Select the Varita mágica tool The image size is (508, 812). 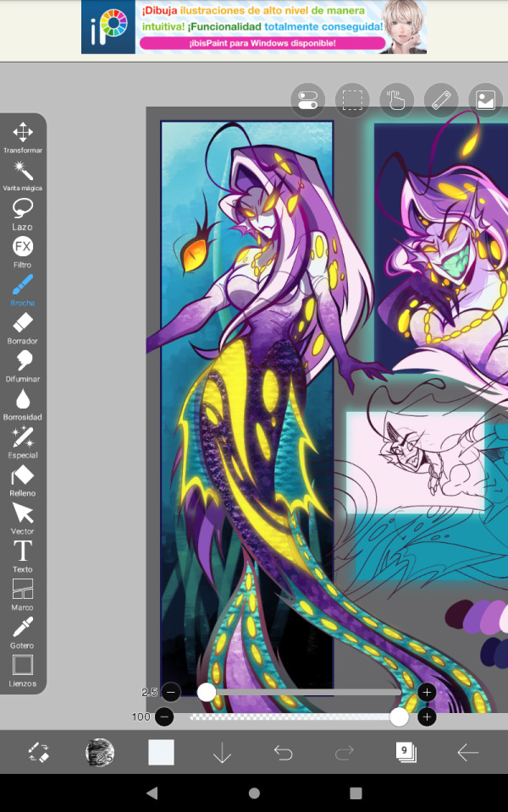[23, 176]
